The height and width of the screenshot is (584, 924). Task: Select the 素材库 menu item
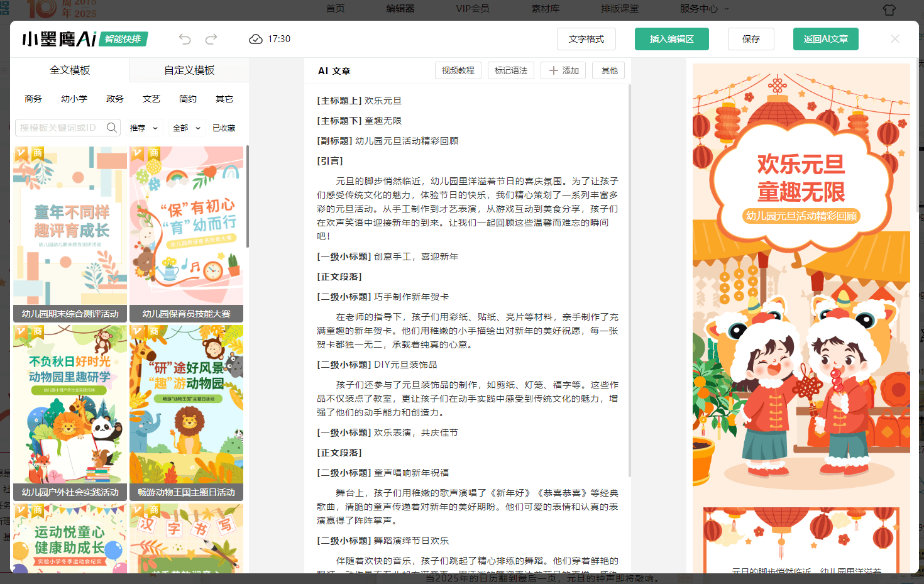click(x=546, y=8)
